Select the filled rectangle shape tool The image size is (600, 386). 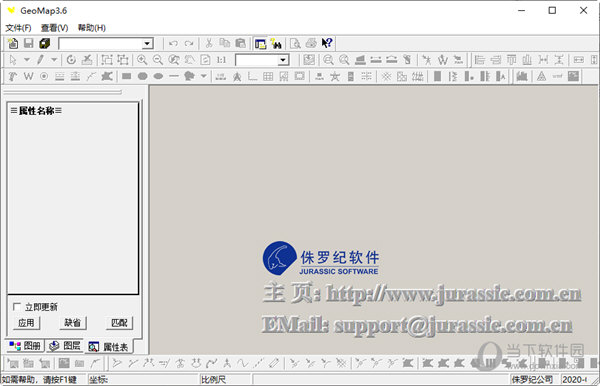(127, 77)
